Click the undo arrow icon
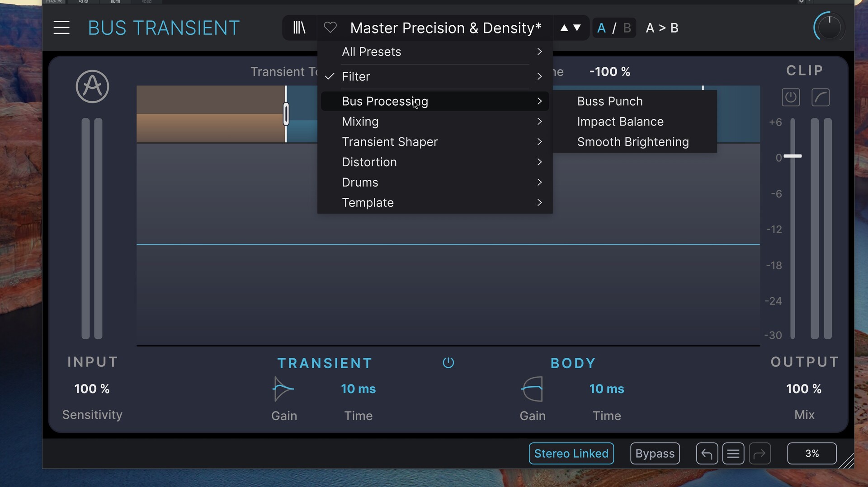Screen dimensions: 868x487 [x=707, y=454]
